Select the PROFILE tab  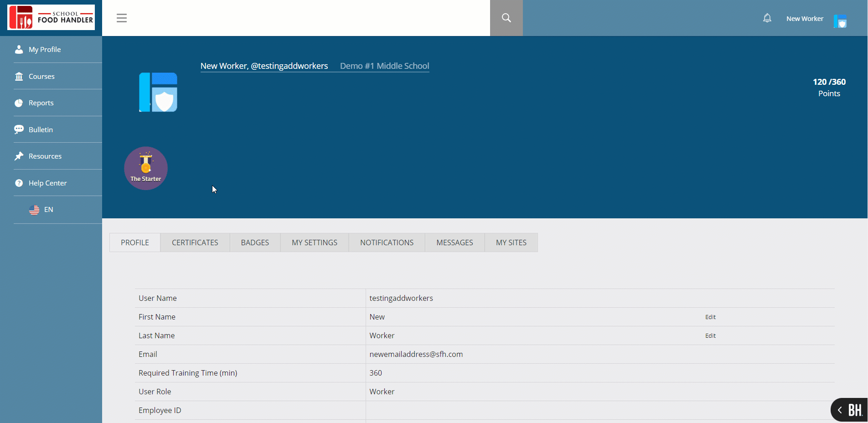point(135,242)
